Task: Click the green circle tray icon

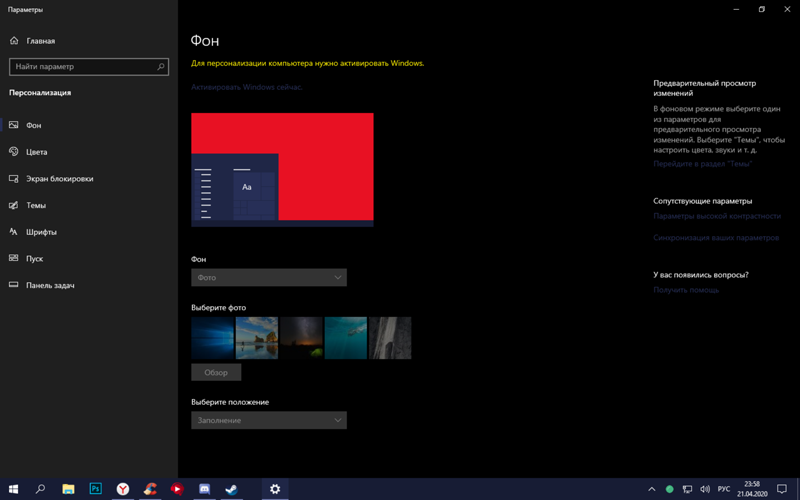Action: click(x=669, y=489)
